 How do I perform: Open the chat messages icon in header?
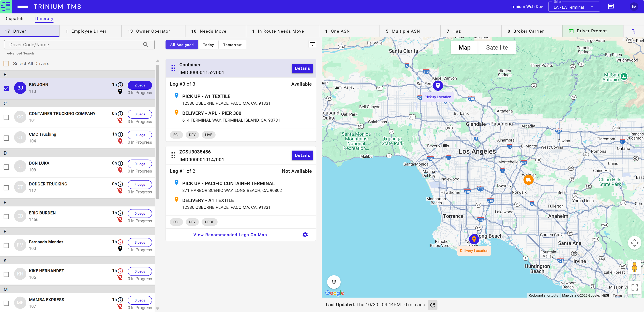point(611,7)
